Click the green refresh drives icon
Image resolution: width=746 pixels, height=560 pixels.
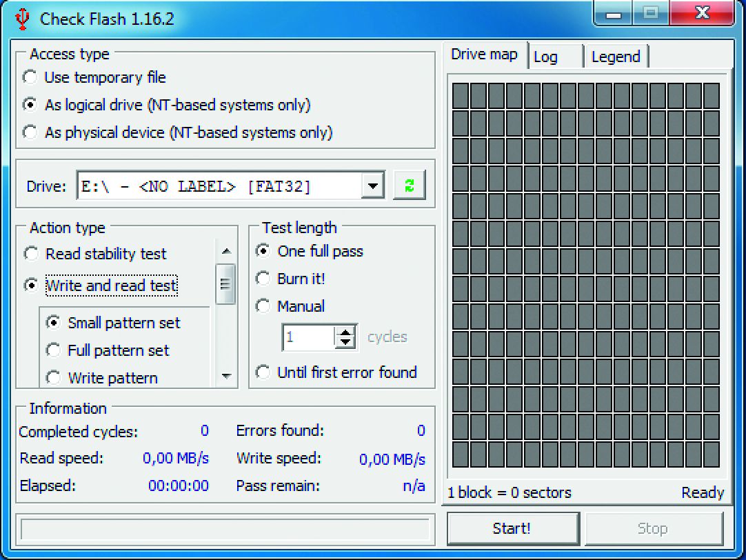pyautogui.click(x=410, y=185)
